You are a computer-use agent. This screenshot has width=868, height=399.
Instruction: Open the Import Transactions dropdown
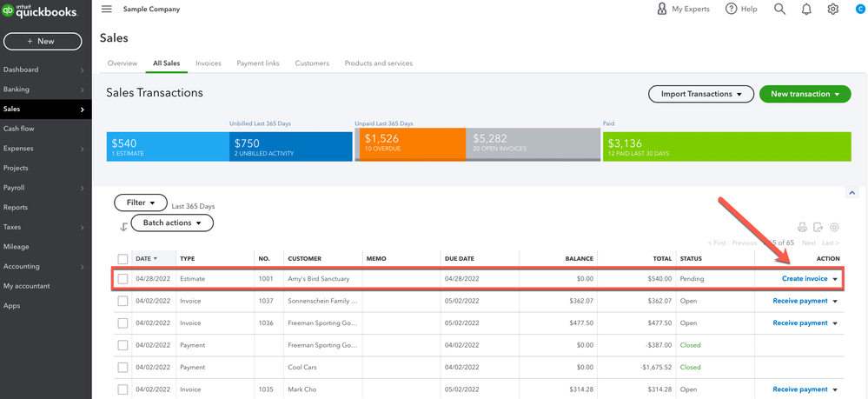[701, 94]
